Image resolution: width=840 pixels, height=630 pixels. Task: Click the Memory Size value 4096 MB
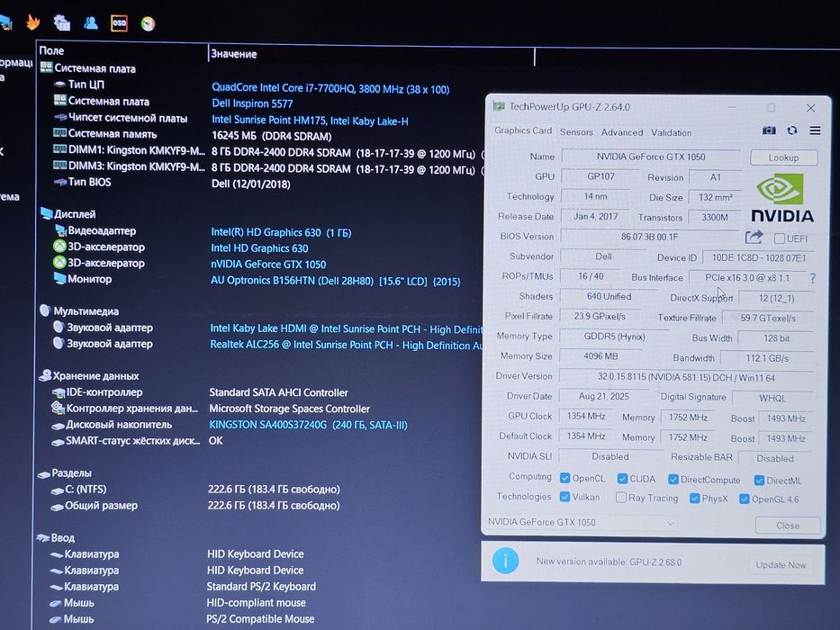pyautogui.click(x=601, y=356)
